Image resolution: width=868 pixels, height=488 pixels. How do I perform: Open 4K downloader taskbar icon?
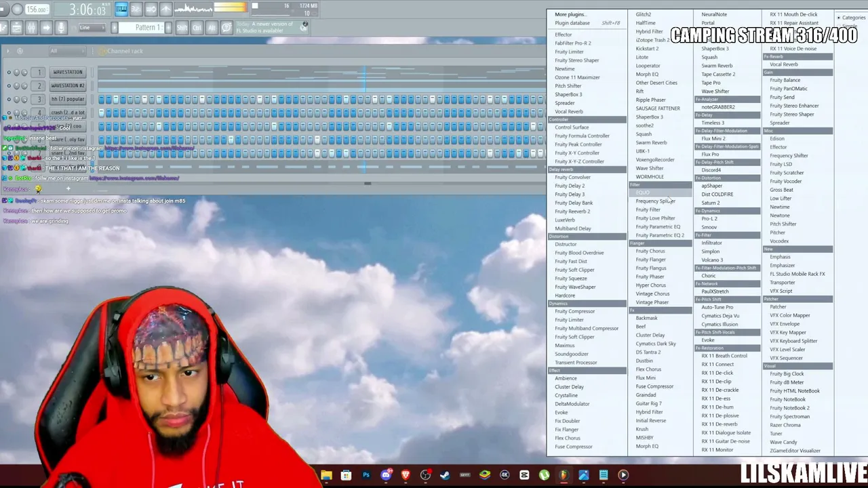click(505, 475)
